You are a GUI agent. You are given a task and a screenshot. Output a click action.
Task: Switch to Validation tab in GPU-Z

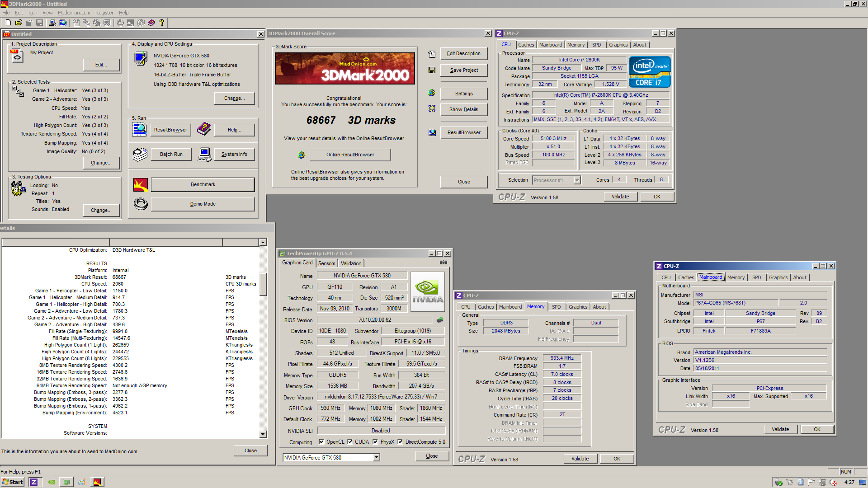tap(351, 263)
